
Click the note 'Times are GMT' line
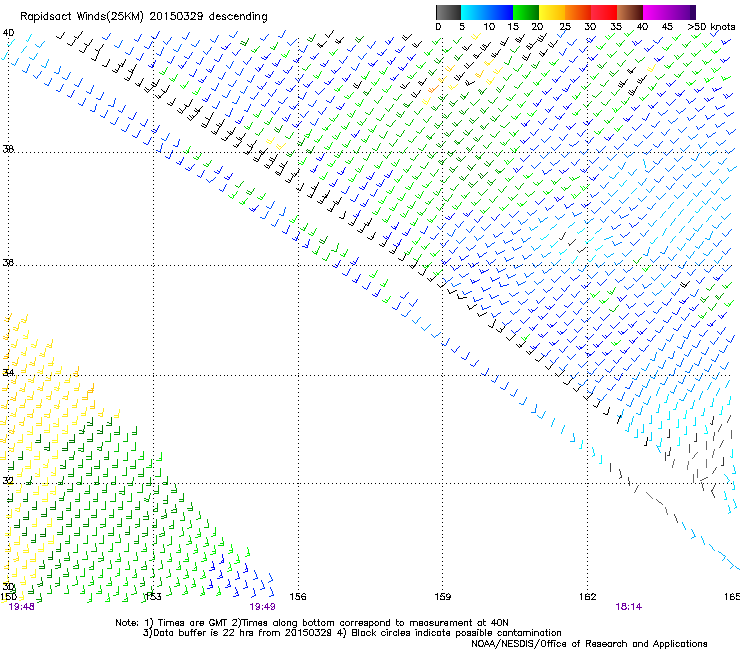312,623
